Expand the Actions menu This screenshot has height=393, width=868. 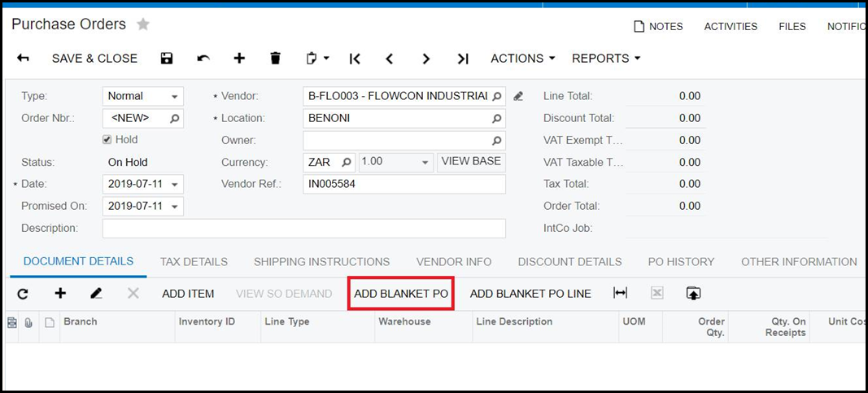(x=522, y=59)
